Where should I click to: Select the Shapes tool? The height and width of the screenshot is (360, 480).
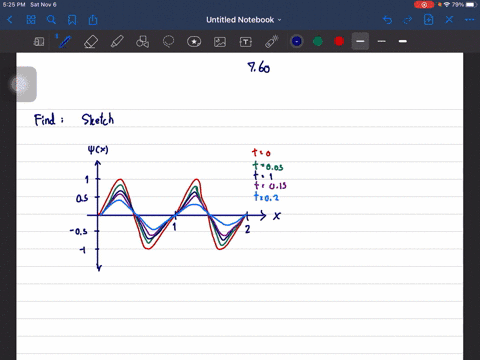pyautogui.click(x=143, y=42)
